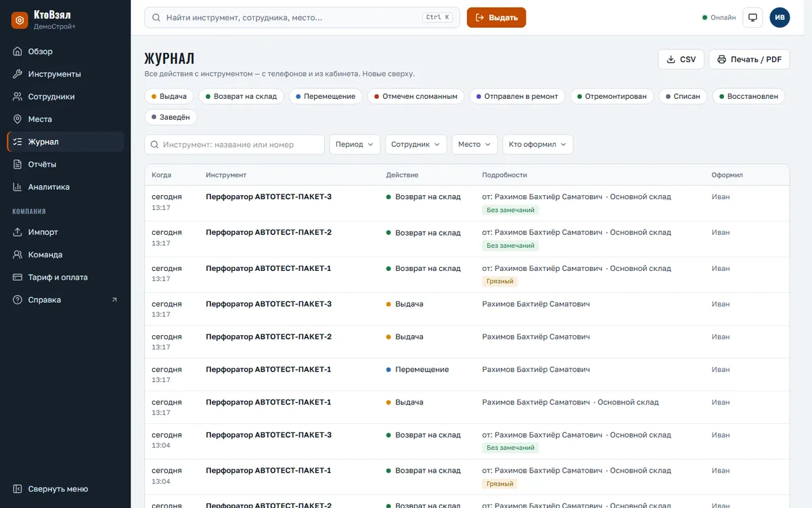Open Сотрудники in the sidebar

[x=66, y=97]
